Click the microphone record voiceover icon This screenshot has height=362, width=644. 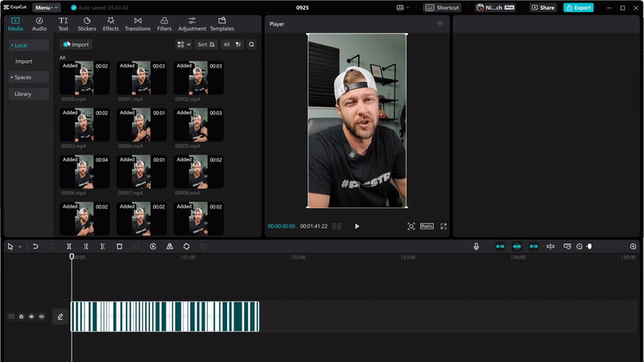(477, 246)
